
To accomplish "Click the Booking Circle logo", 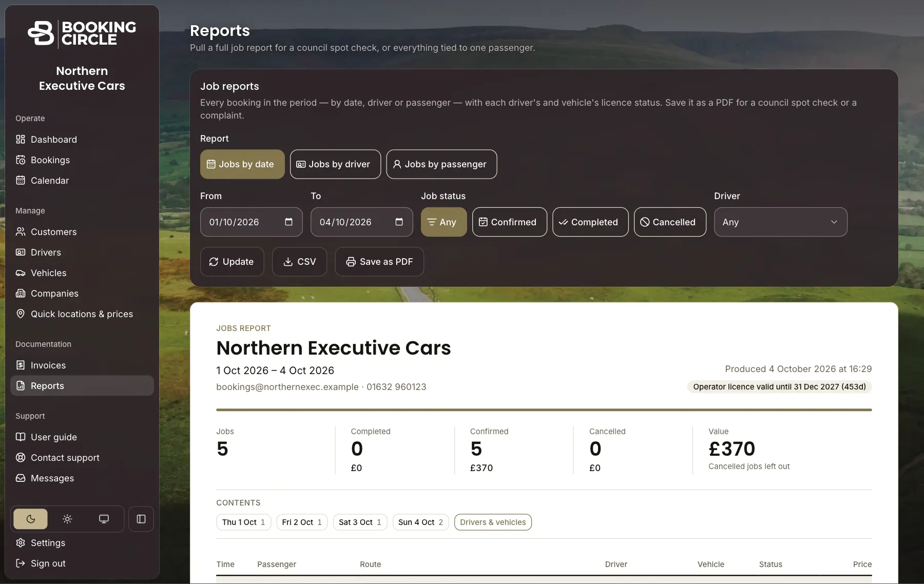I will click(82, 33).
